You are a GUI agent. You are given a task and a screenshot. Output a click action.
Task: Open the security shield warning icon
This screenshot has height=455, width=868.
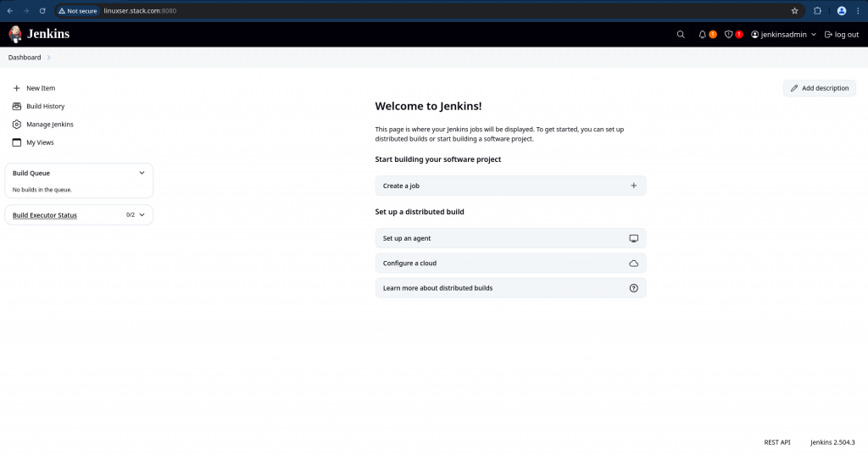728,35
